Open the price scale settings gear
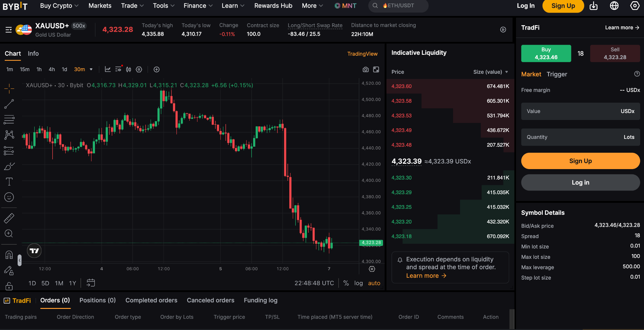Screen dimensions: 644x330 [x=372, y=269]
